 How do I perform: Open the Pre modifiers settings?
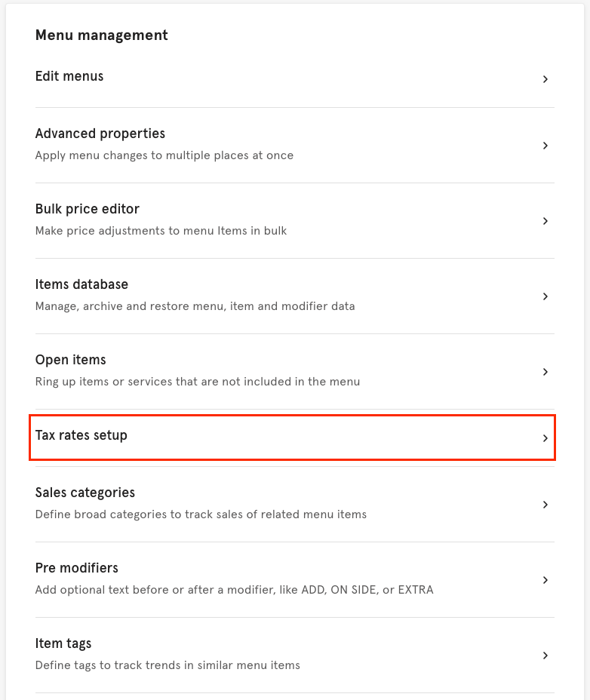[77, 568]
